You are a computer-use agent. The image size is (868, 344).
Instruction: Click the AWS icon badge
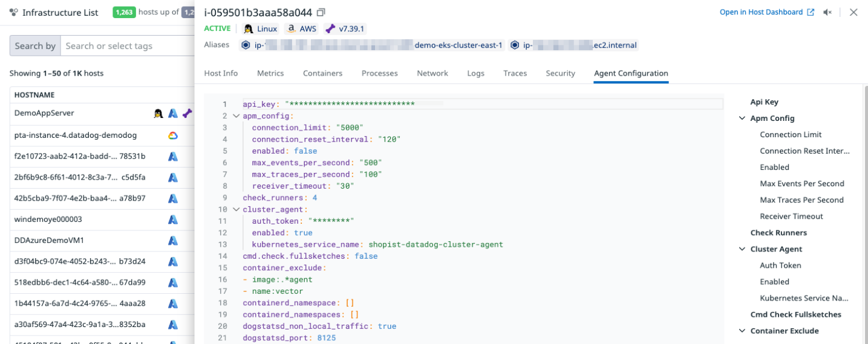292,28
